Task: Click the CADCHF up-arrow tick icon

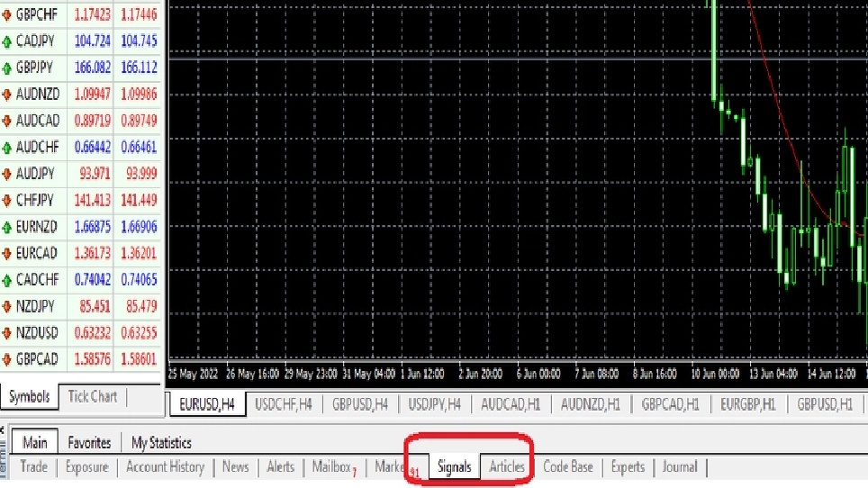Action: [x=6, y=281]
